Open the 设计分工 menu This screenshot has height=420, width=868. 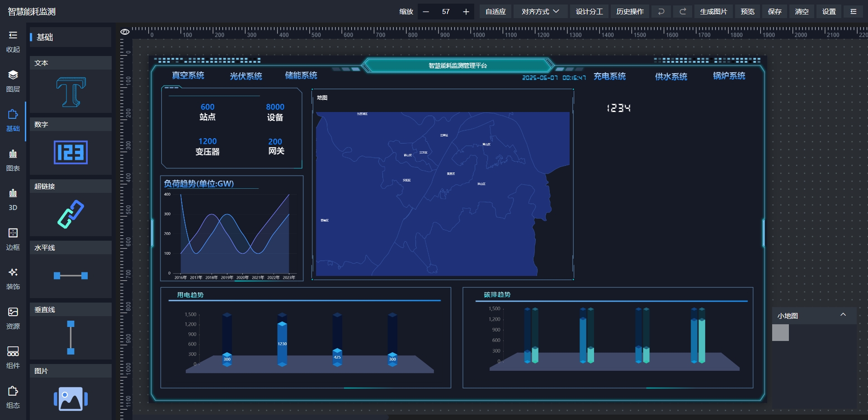[x=589, y=12]
